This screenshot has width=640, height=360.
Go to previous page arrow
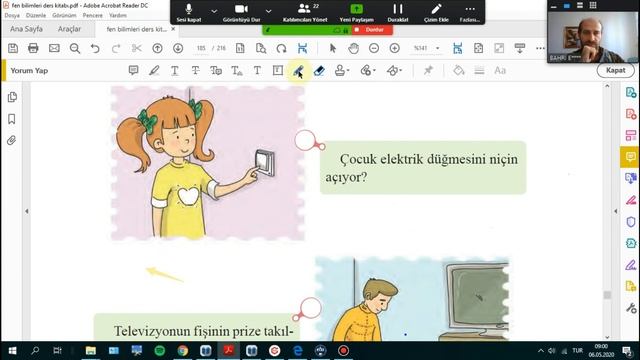157,48
